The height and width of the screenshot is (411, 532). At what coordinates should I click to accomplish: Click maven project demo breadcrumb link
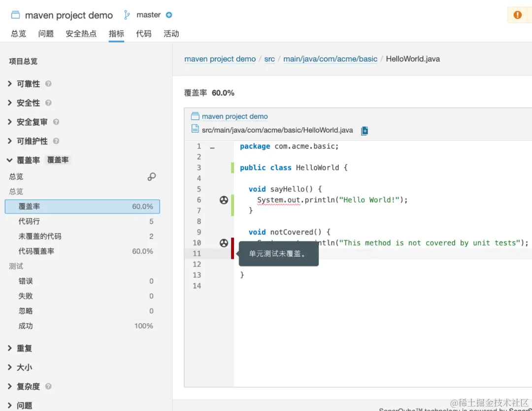click(220, 59)
